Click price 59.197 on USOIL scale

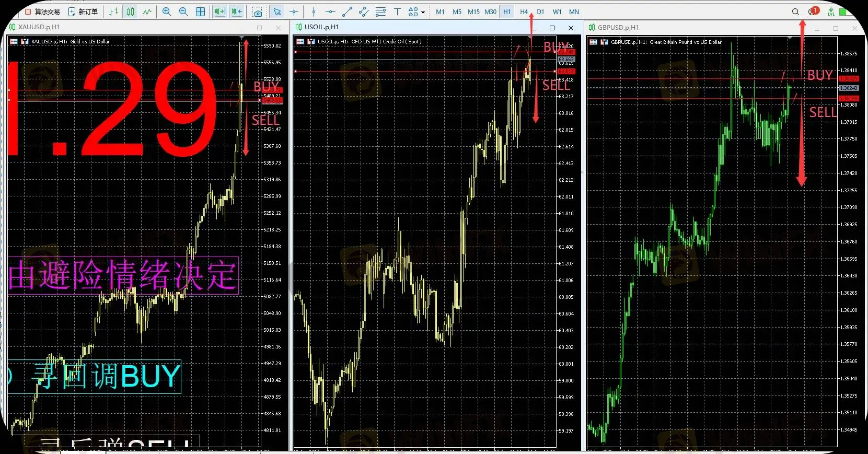(566, 430)
